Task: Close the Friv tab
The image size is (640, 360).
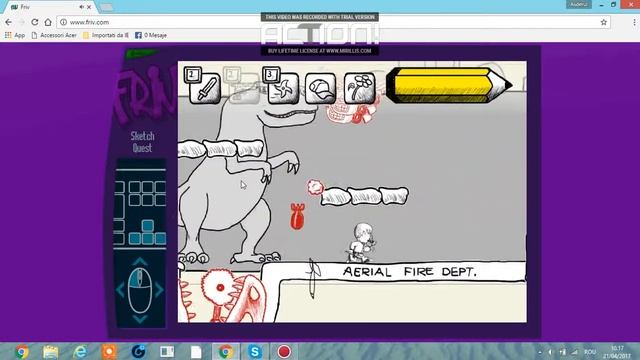Action: [x=89, y=7]
